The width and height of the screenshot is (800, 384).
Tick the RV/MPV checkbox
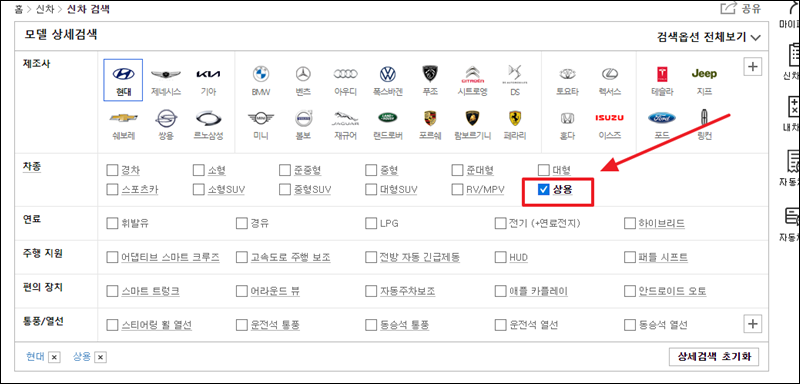(x=457, y=190)
